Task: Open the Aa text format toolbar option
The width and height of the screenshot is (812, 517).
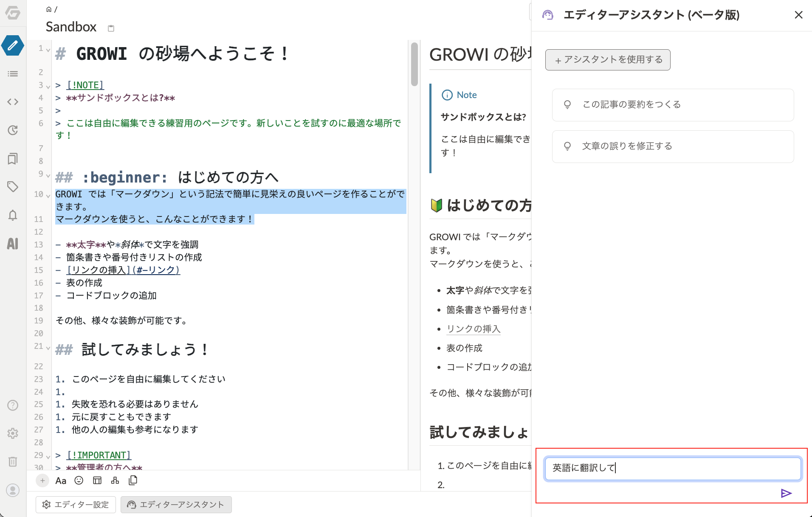Action: 61,480
